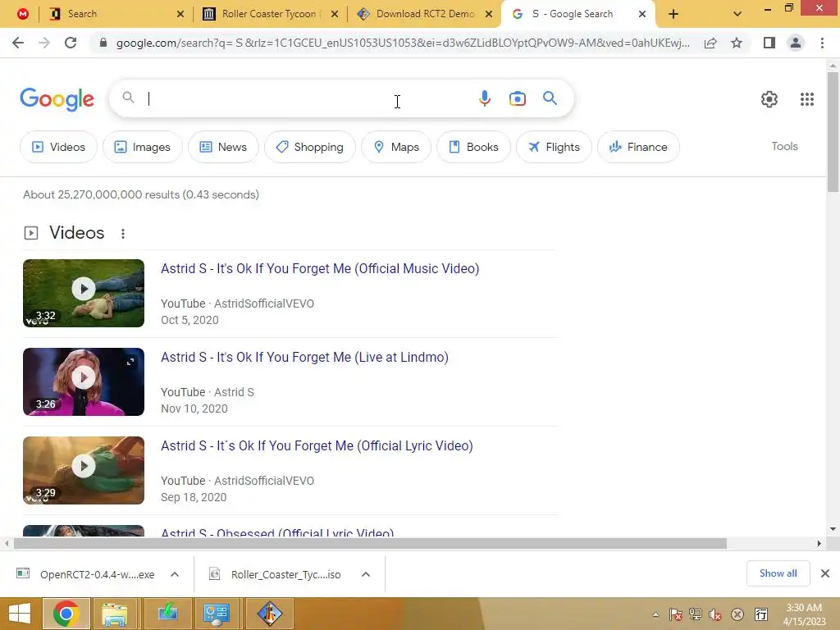Viewport: 840px width, 630px height.
Task: Search by image with the camera icon
Action: (x=518, y=98)
